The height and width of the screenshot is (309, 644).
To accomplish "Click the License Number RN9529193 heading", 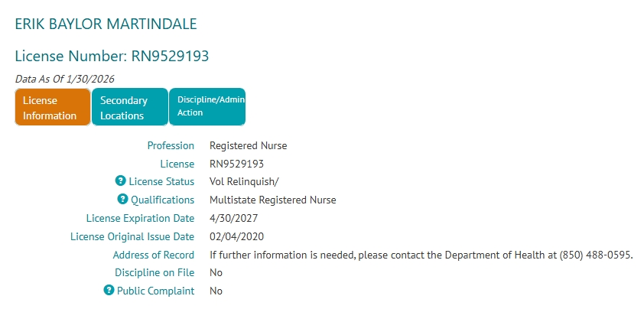I will [x=112, y=56].
